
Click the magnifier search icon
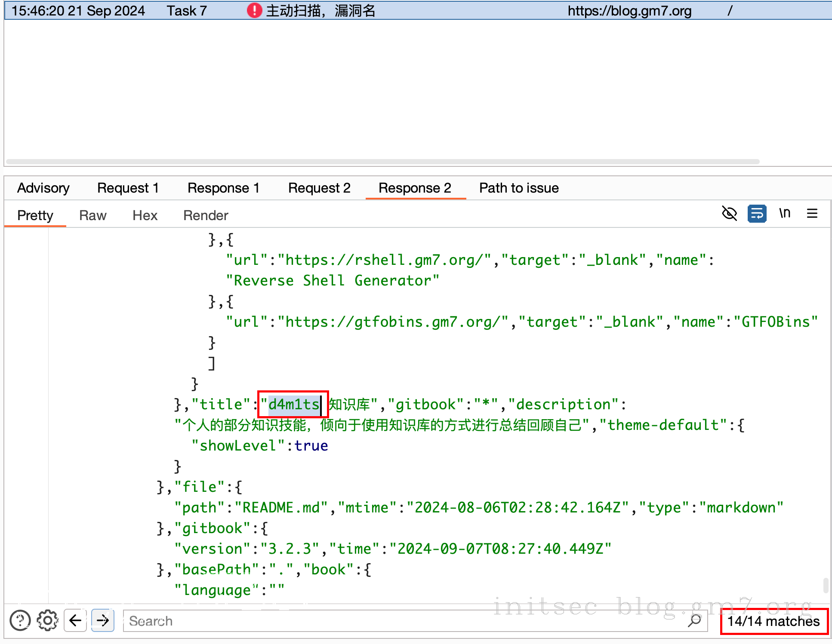coord(695,620)
